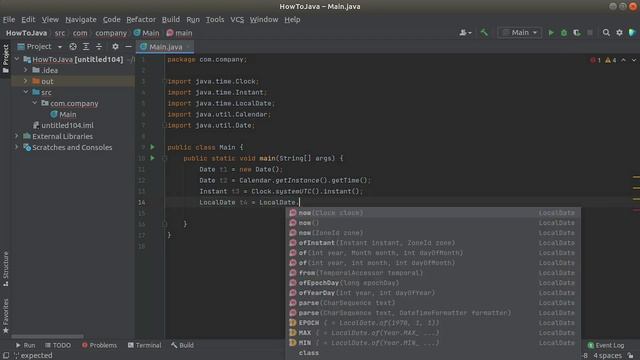Choose EPOCH constant completion
This screenshot has height=360, width=640.
tap(433, 323)
